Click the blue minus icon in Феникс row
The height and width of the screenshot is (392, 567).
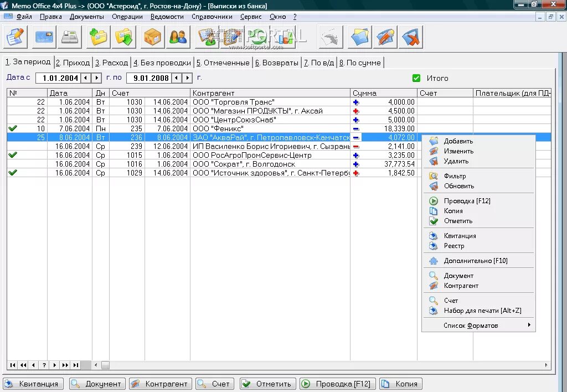pyautogui.click(x=356, y=129)
